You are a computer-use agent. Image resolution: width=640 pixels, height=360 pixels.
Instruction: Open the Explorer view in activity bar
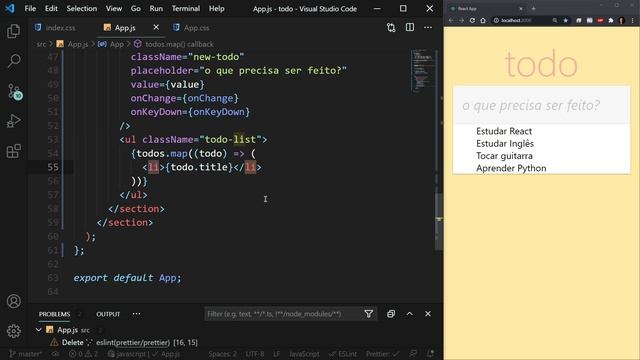[x=13, y=31]
